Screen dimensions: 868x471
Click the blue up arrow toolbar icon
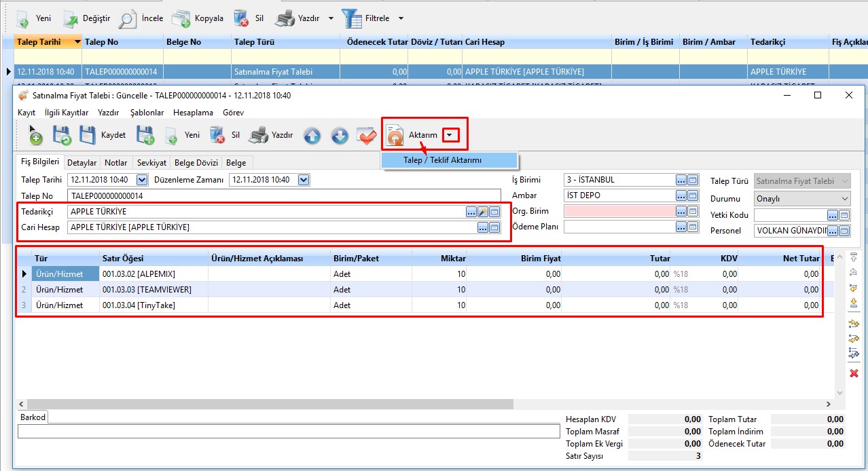pyautogui.click(x=312, y=136)
